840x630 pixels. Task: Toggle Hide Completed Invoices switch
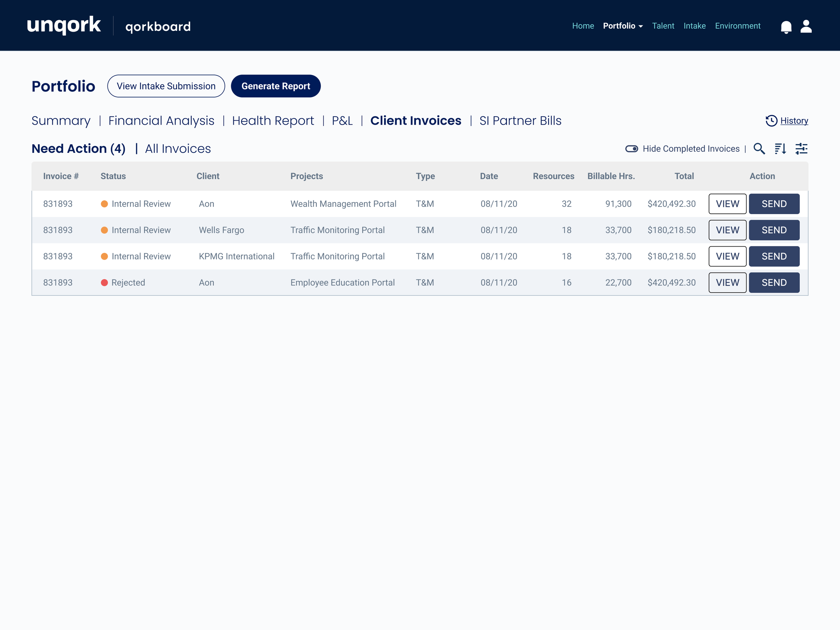(x=632, y=149)
